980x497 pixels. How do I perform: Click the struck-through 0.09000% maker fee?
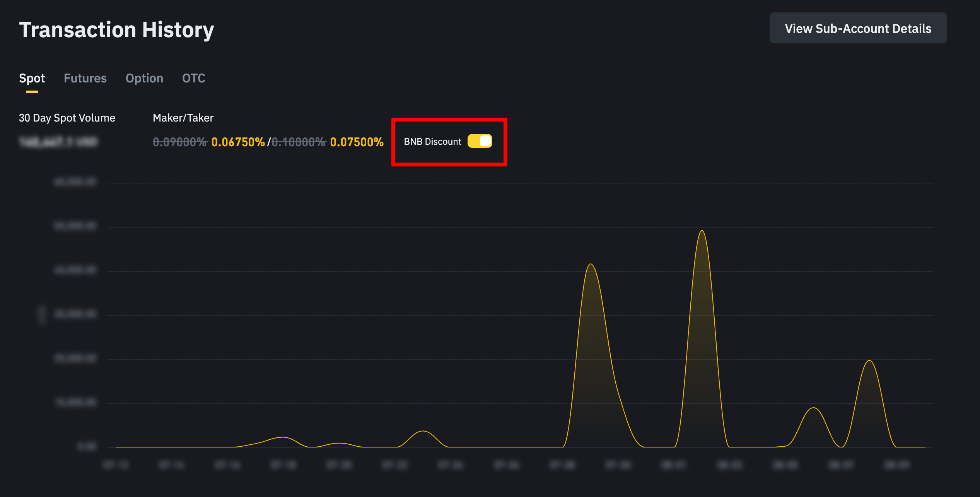[180, 142]
